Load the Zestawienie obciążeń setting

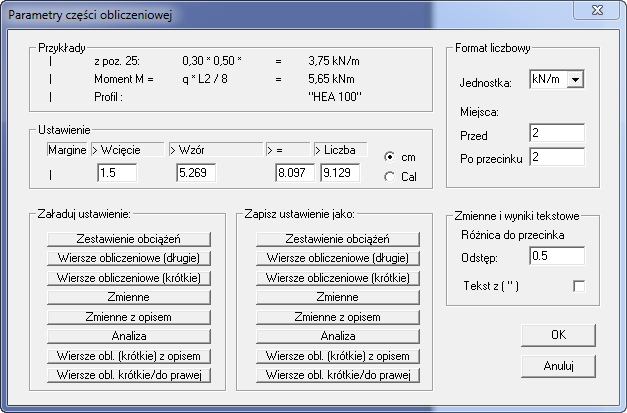128,238
